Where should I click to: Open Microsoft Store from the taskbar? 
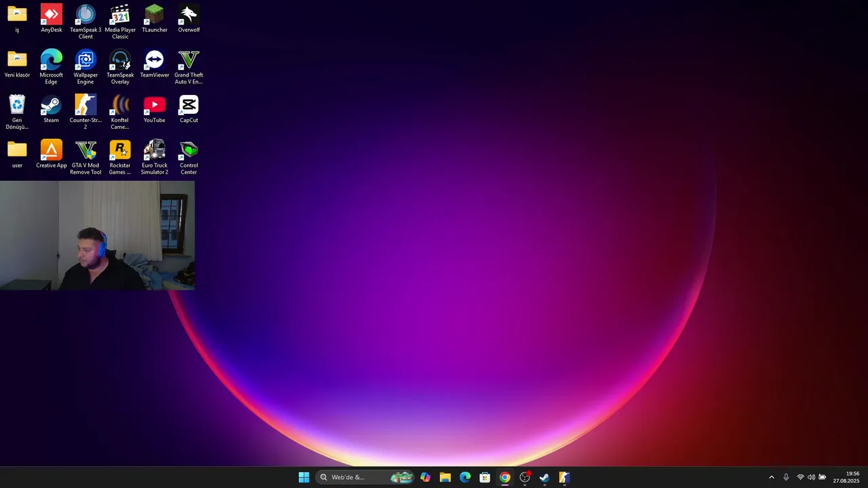point(485,477)
